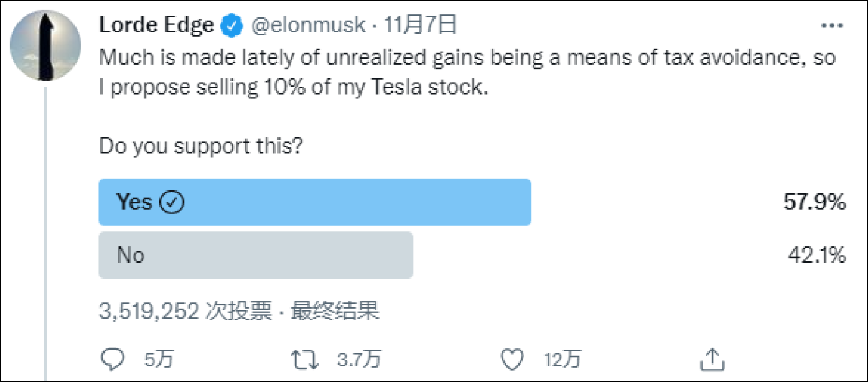The height and width of the screenshot is (382, 868).
Task: Like the tweet with heart icon
Action: 512,359
